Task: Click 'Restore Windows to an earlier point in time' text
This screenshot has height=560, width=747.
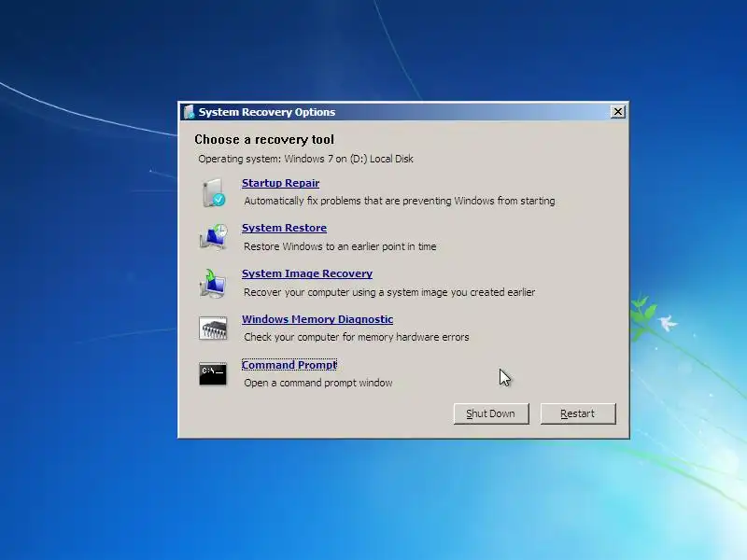Action: pyautogui.click(x=340, y=246)
